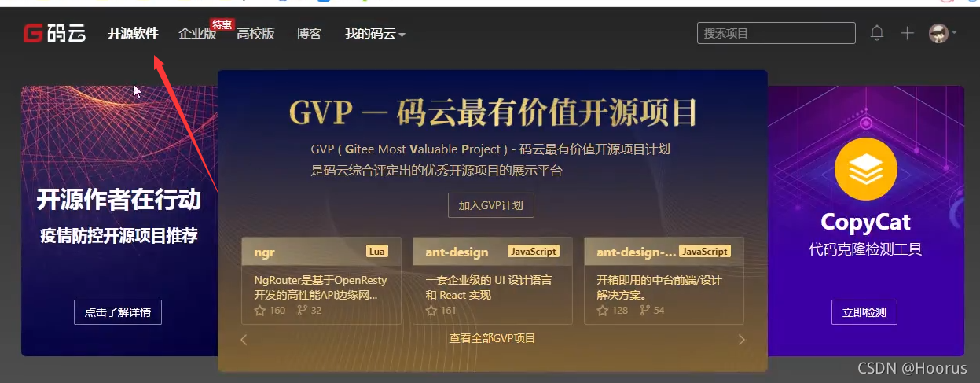The height and width of the screenshot is (383, 980).
Task: Click the JavaScript tag on ant-design card
Action: [x=534, y=251]
